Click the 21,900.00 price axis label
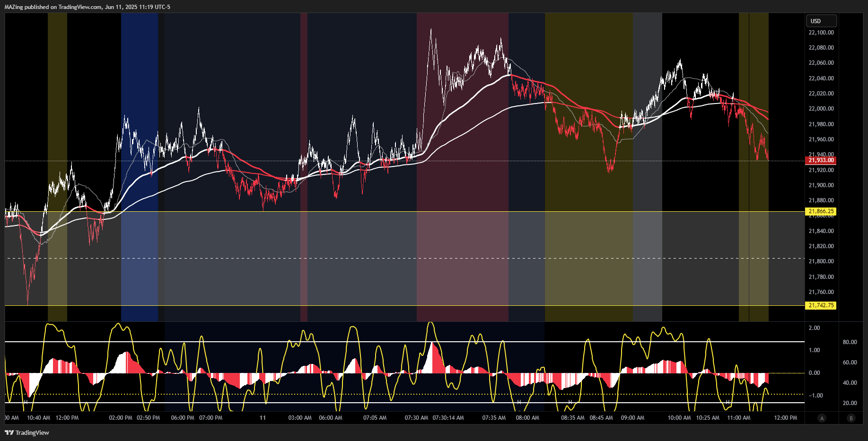This screenshot has width=868, height=441. (x=821, y=185)
